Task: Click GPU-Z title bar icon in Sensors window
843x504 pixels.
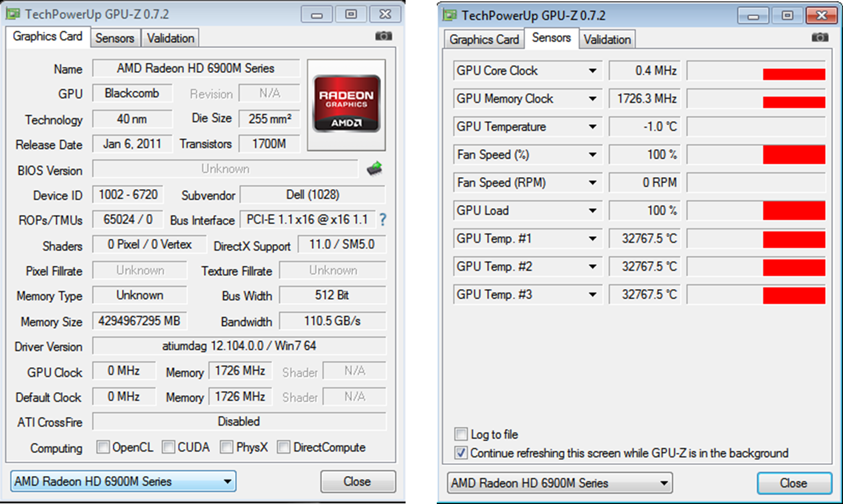Action: pos(451,15)
